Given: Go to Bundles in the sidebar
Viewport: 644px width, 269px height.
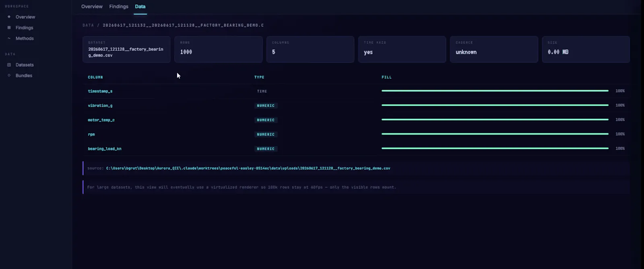Looking at the screenshot, I should point(24,76).
